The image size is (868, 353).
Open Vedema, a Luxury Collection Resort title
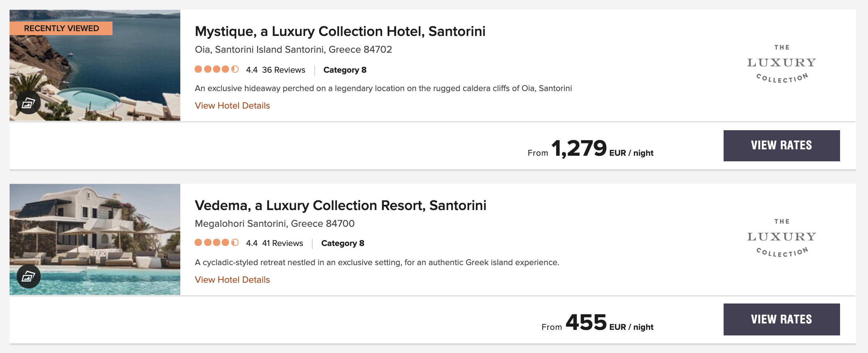click(340, 206)
